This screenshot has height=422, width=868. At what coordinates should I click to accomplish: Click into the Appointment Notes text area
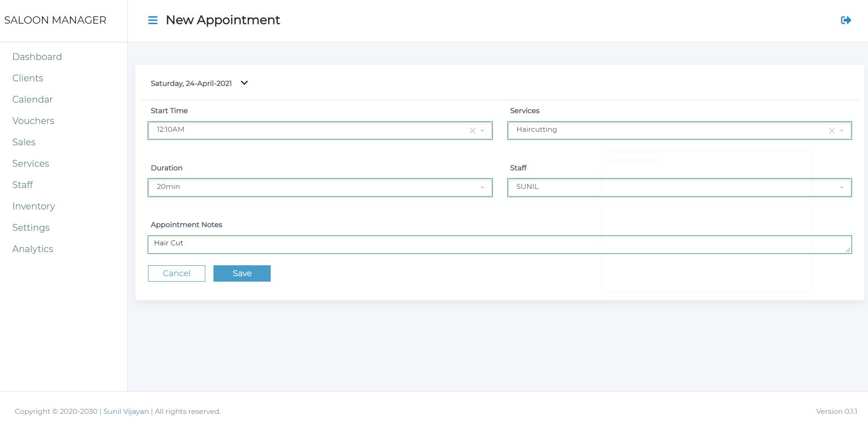point(500,244)
